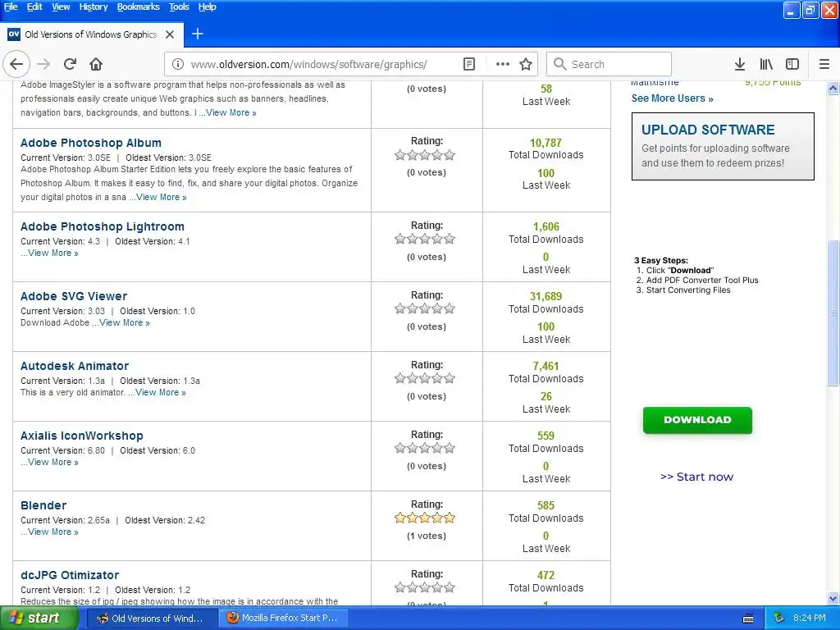The width and height of the screenshot is (840, 630).
Task: Bookmark this page with the star icon
Action: click(x=526, y=64)
